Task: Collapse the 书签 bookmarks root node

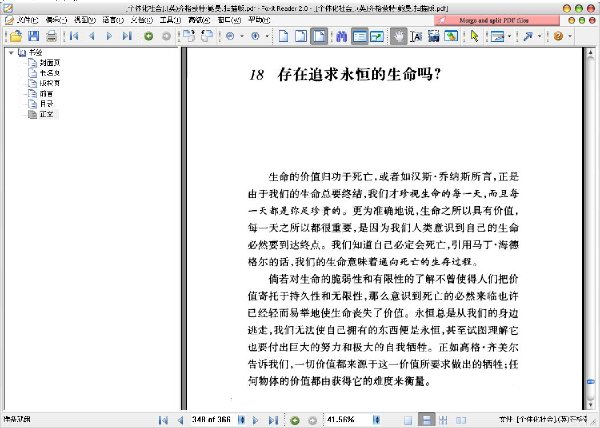Action: tap(11, 52)
